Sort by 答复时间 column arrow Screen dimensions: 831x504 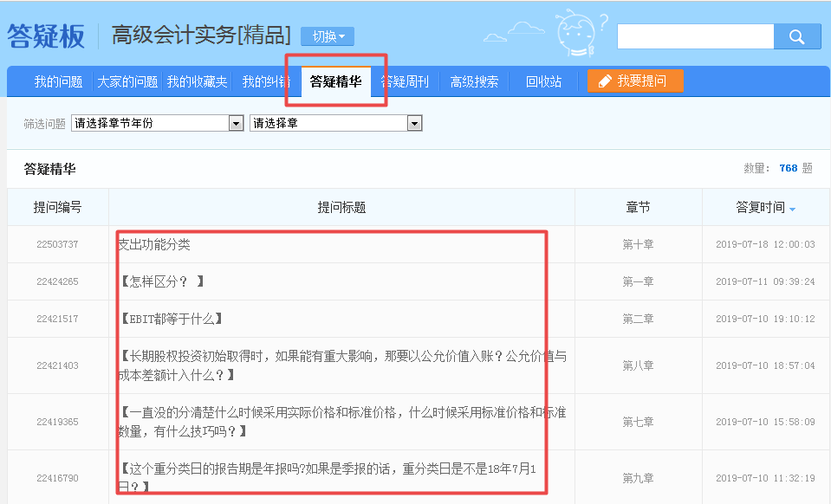[792, 209]
